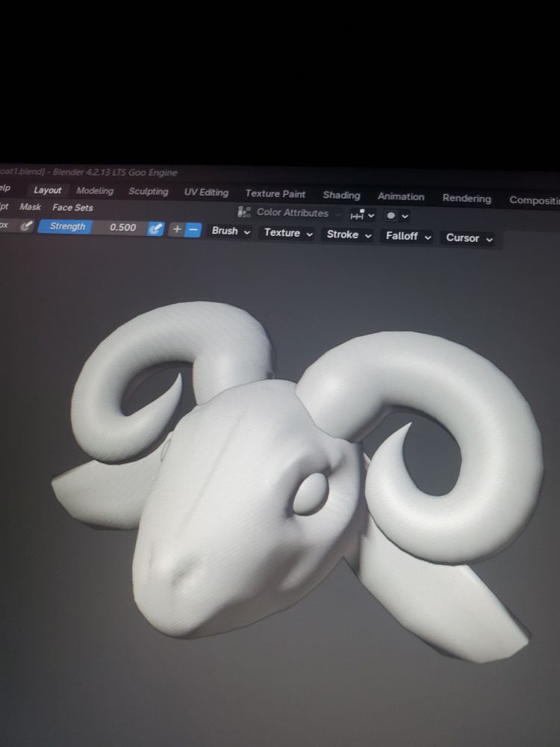Toggle radius pen pressure icon beside px field
Image resolution: width=560 pixels, height=747 pixels.
27,226
